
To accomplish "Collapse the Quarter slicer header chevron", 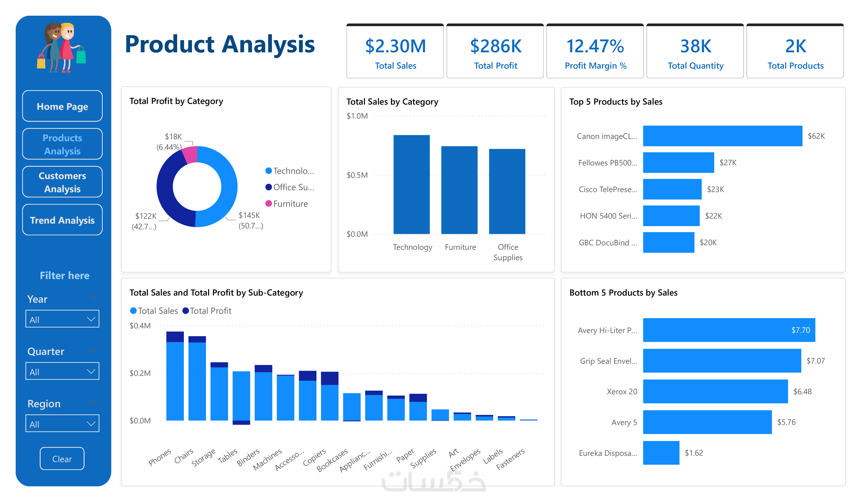I will (93, 350).
